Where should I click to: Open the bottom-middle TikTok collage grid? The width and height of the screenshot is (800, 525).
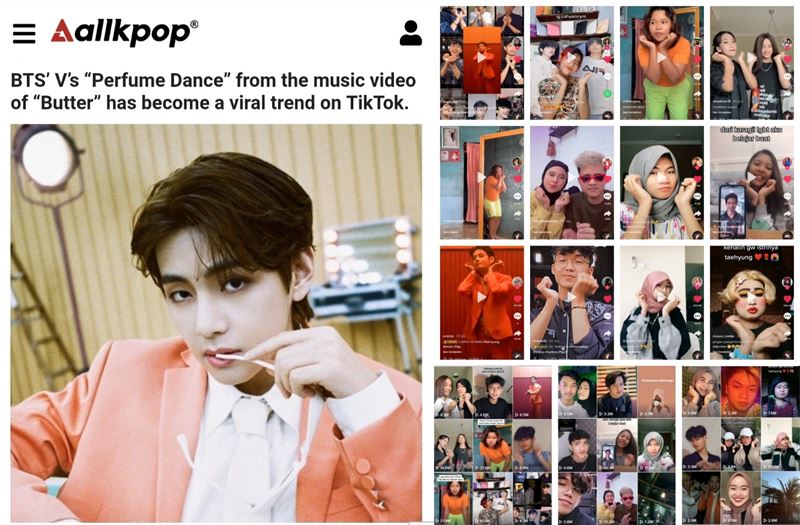[616, 445]
